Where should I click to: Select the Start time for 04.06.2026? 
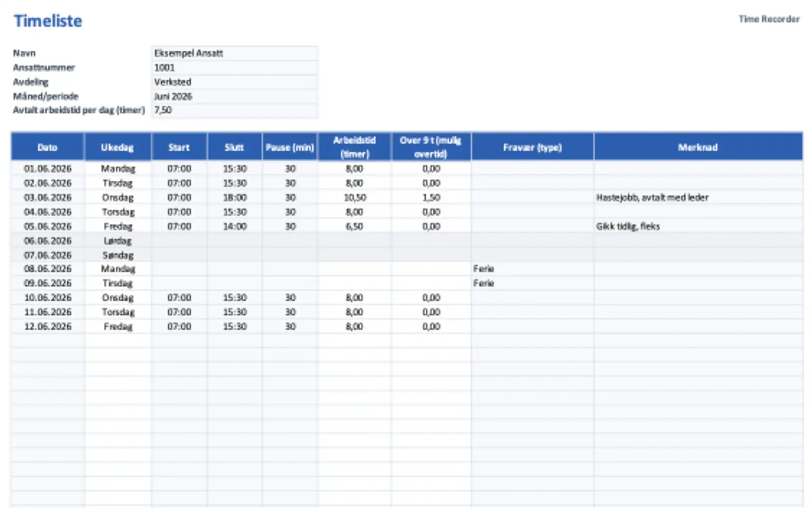[x=179, y=212]
